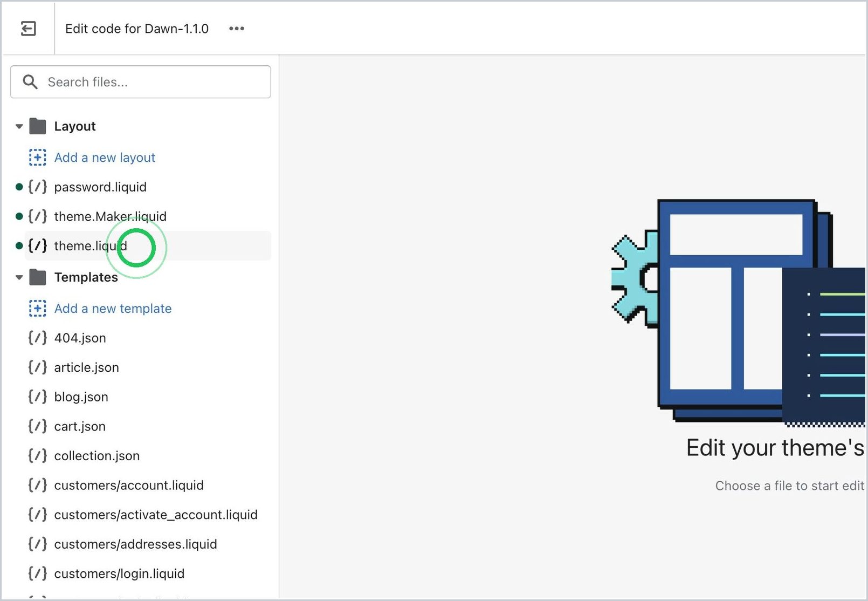Click the code icon beside 404.json
The image size is (868, 601).
(38, 338)
